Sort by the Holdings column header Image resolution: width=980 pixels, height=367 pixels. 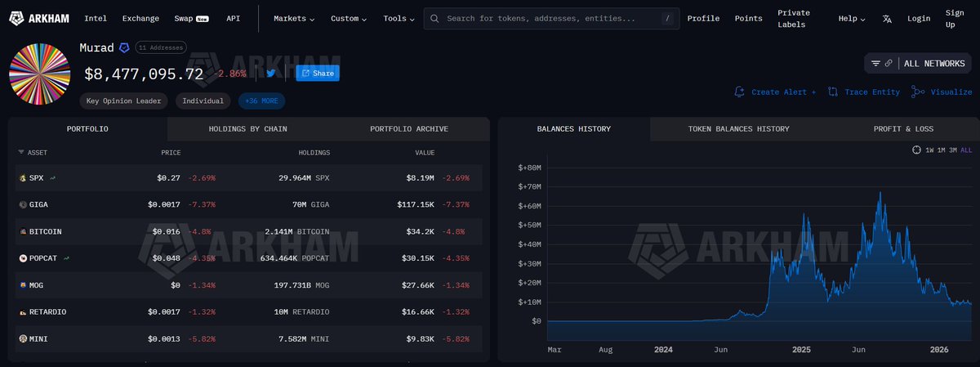[x=314, y=153]
